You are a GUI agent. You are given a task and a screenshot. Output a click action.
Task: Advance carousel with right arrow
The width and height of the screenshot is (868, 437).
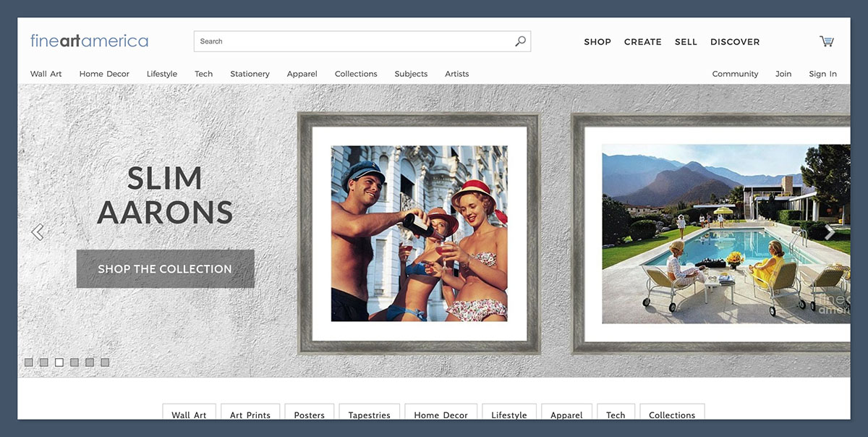[830, 232]
